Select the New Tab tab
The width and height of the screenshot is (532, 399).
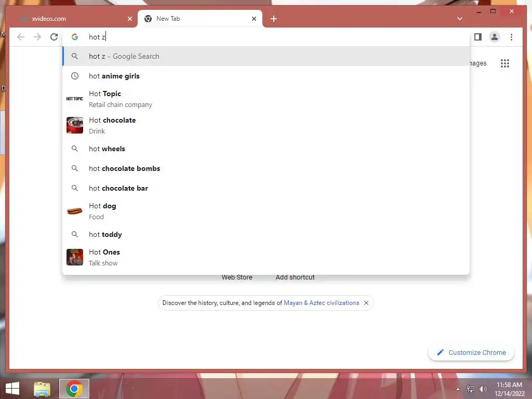coord(200,19)
